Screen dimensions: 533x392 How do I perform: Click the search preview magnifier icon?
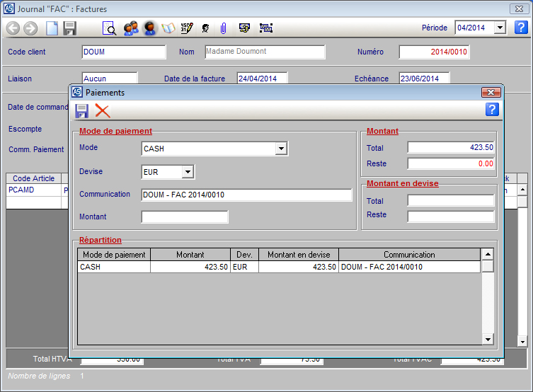109,28
